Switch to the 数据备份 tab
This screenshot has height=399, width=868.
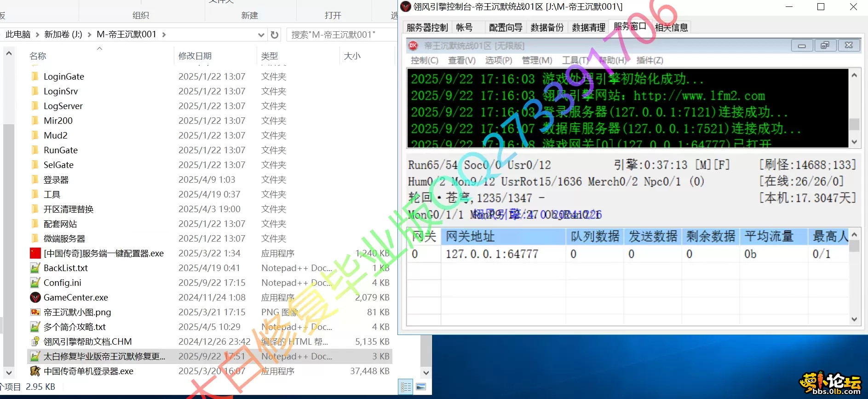click(x=547, y=28)
